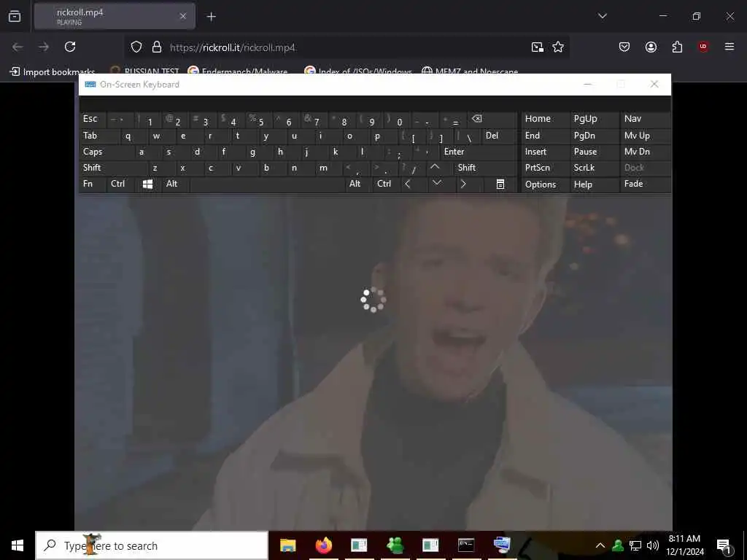
Task: Toggle Fade key on keyboard
Action: coord(645,184)
